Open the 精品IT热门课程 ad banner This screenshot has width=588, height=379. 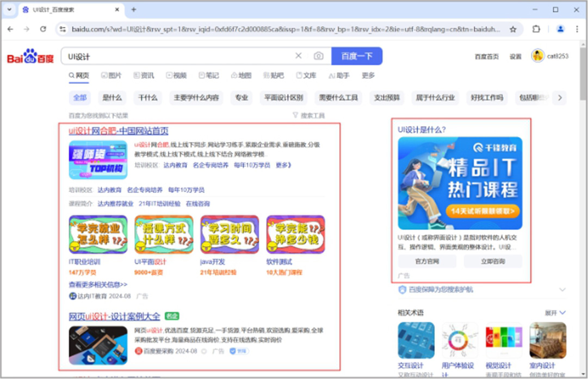[x=460, y=183]
